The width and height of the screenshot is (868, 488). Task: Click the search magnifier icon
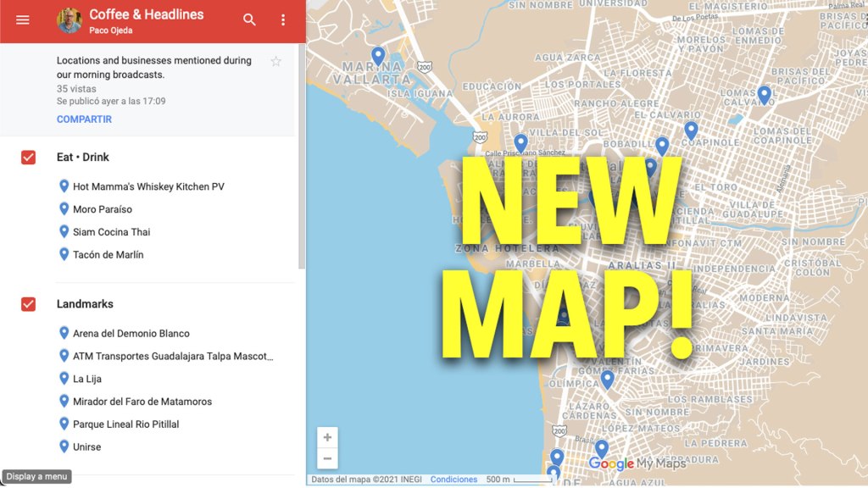[x=249, y=20]
